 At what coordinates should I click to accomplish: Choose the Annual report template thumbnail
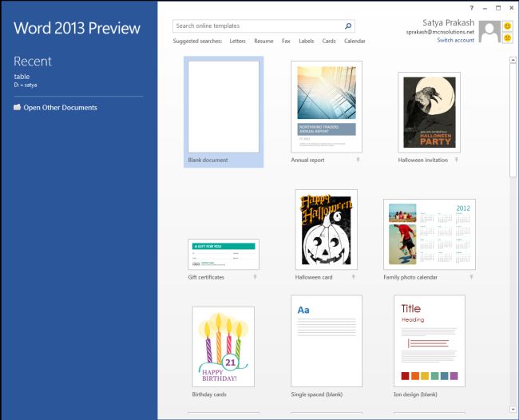[x=327, y=107]
